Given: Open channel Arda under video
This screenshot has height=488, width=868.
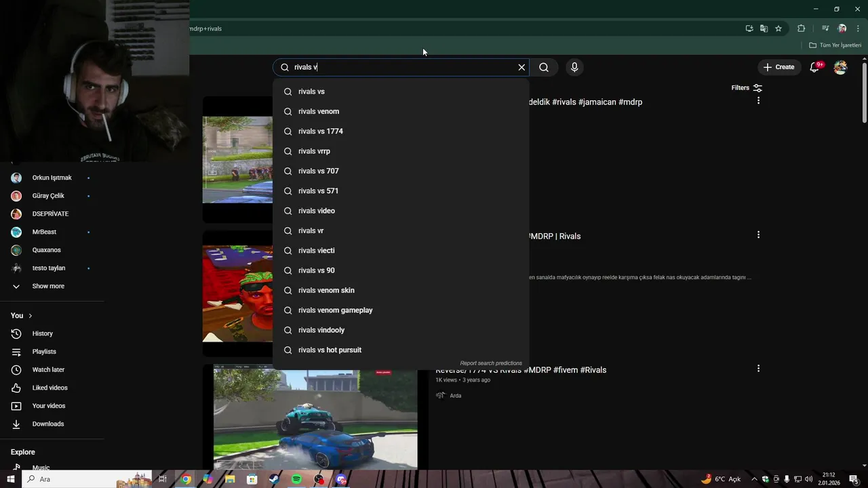Looking at the screenshot, I should coord(456,396).
